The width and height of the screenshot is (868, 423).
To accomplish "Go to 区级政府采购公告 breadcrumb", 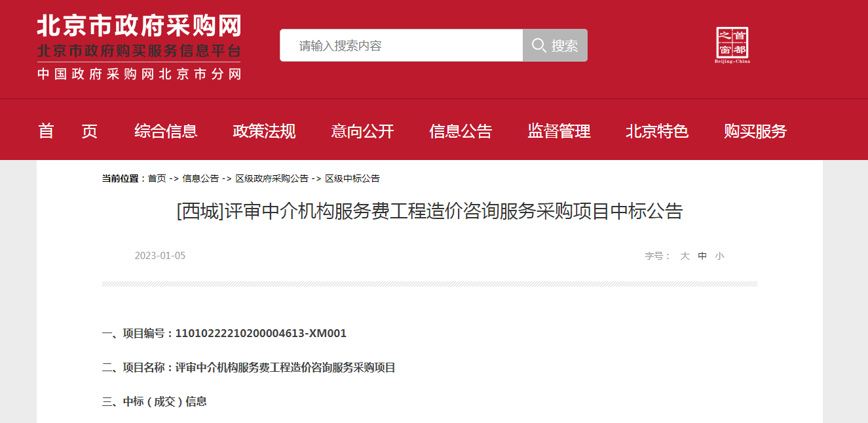I will [272, 178].
